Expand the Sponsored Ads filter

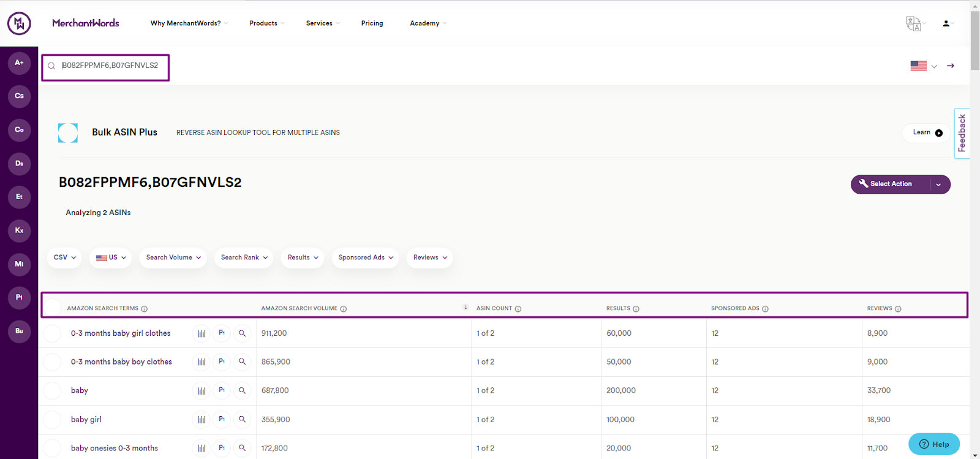coord(365,258)
